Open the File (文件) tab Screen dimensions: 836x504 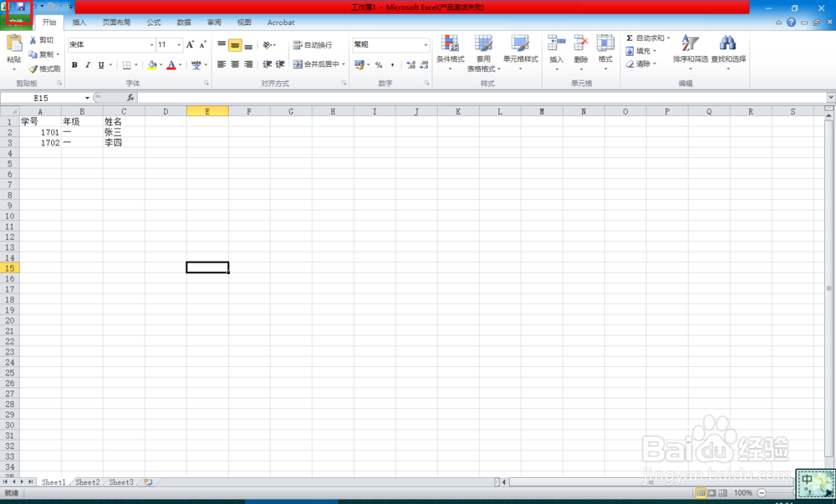point(17,23)
